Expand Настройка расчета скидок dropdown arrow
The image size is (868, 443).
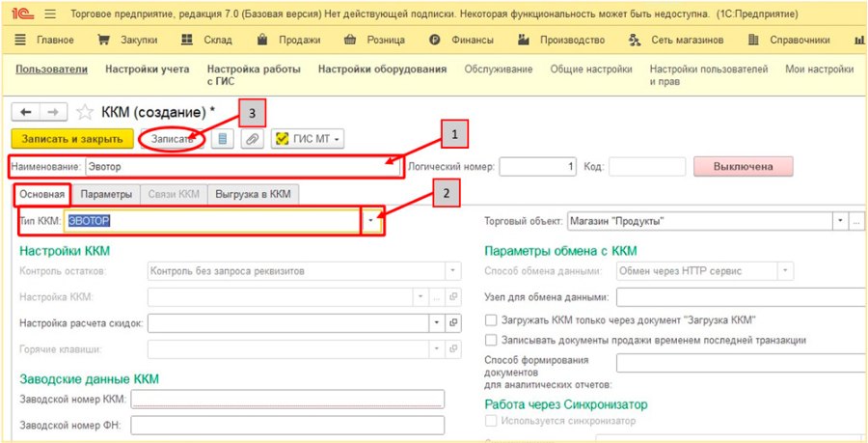pyautogui.click(x=437, y=322)
